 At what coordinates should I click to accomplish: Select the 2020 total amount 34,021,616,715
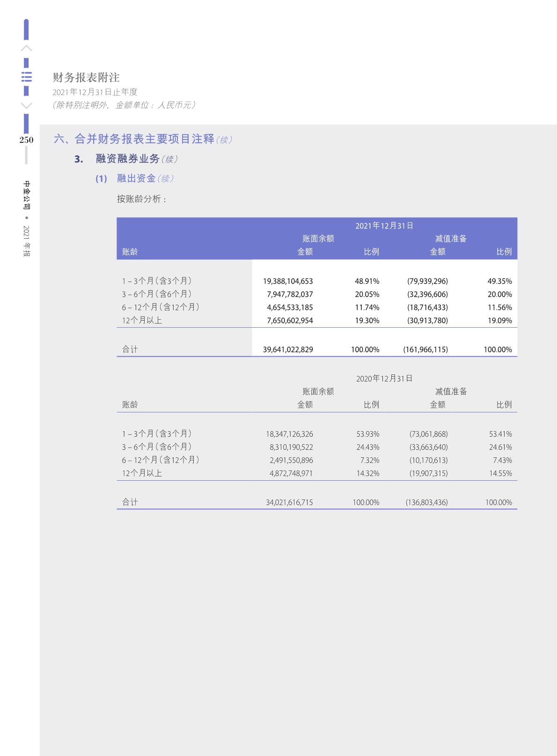(289, 502)
